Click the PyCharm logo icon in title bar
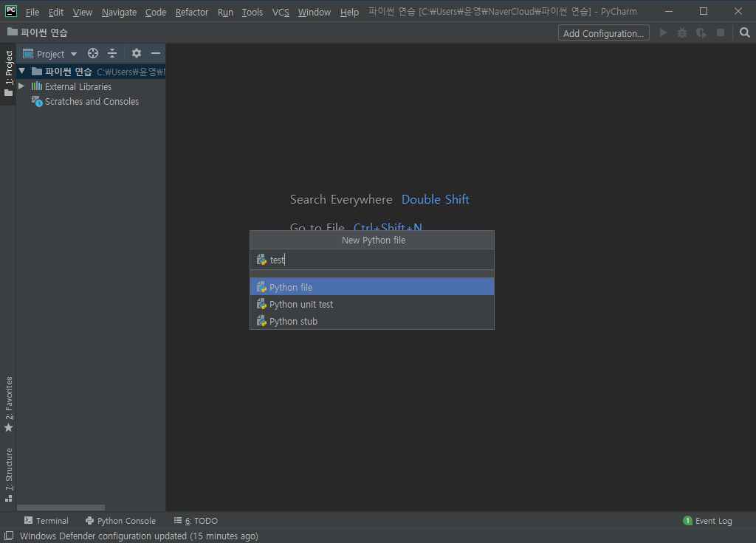Image resolution: width=756 pixels, height=543 pixels. pyautogui.click(x=10, y=11)
